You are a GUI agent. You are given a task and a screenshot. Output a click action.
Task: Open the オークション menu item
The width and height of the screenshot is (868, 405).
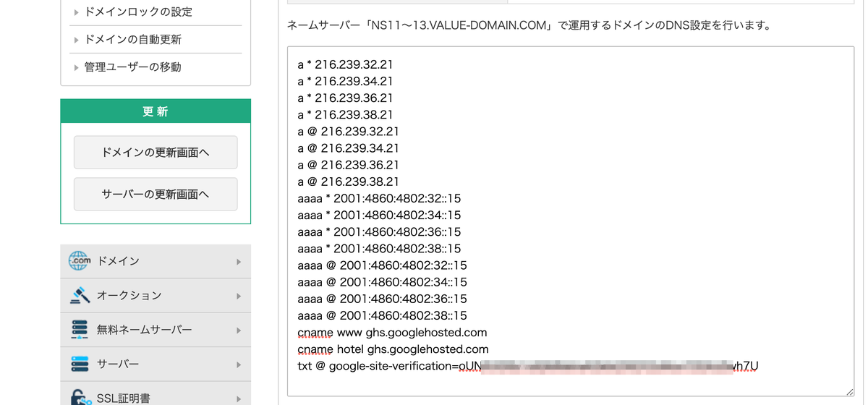pos(156,295)
